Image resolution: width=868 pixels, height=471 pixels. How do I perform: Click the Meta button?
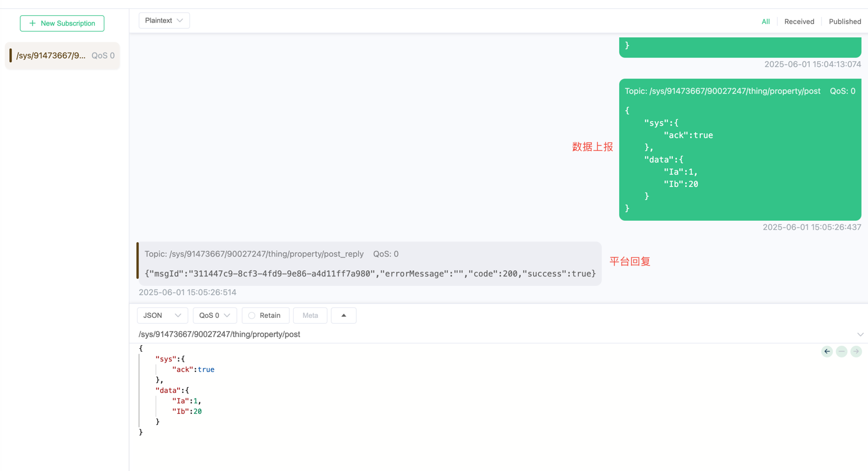[x=310, y=316]
